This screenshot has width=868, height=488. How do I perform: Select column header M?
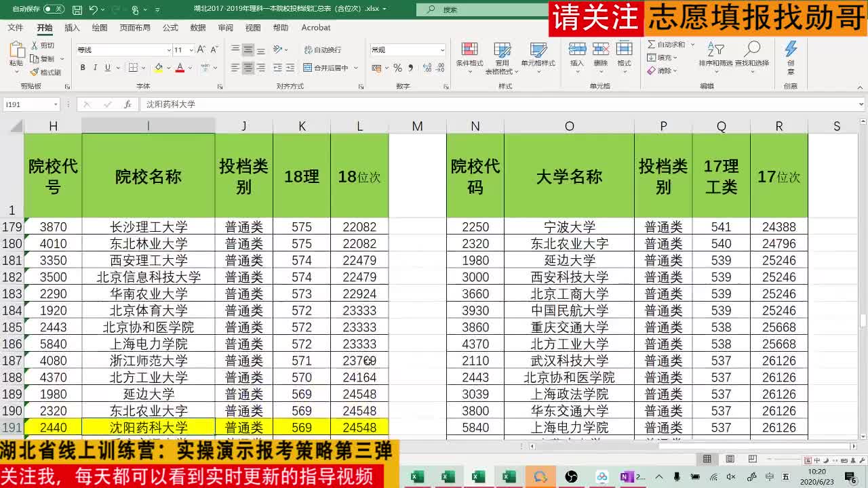click(x=417, y=126)
